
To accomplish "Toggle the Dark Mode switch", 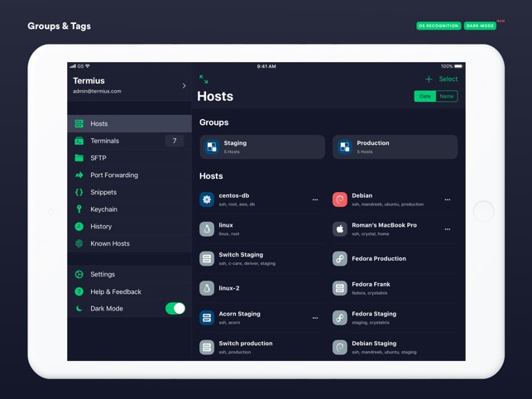I will [175, 308].
